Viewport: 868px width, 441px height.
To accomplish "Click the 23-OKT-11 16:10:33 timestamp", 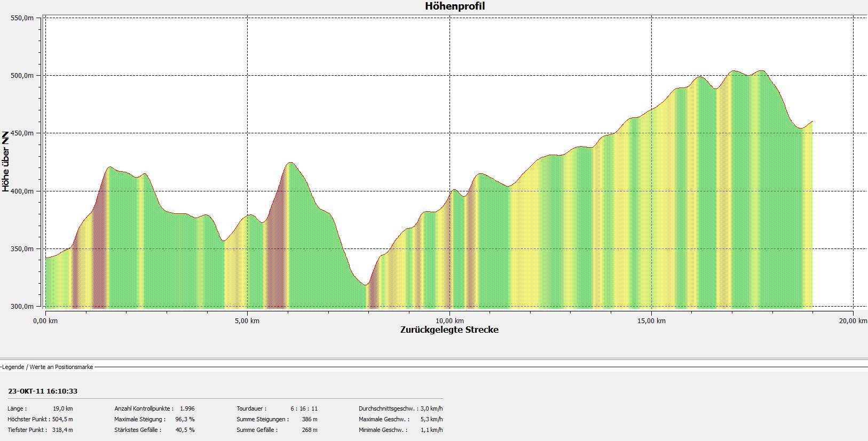I will coord(43,391).
